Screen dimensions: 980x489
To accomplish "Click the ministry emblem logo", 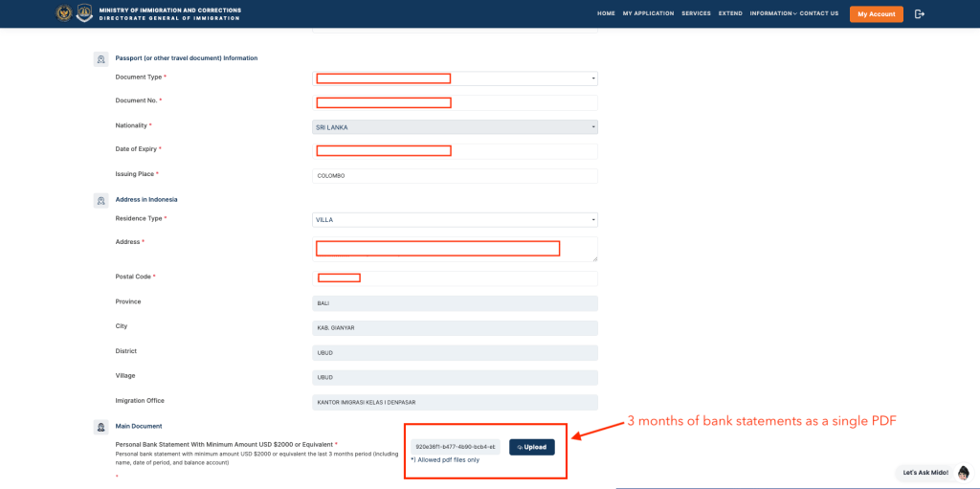I will [x=64, y=13].
